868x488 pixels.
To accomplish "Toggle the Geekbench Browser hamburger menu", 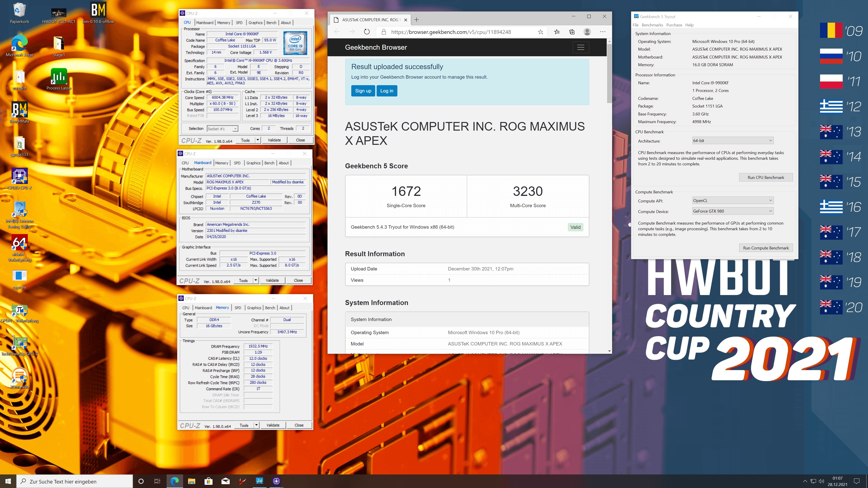I will (580, 47).
